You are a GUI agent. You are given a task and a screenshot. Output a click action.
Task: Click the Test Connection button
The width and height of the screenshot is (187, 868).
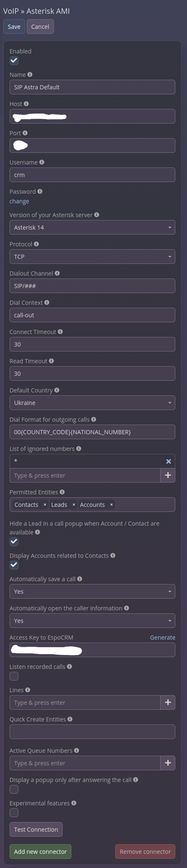(x=36, y=829)
